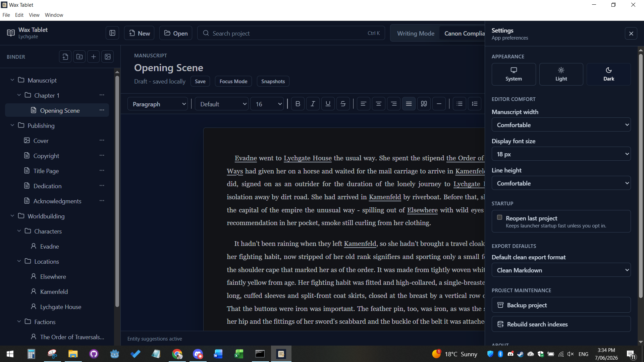Collapse the Publishing folder
Image resolution: width=644 pixels, height=362 pixels.
12,125
